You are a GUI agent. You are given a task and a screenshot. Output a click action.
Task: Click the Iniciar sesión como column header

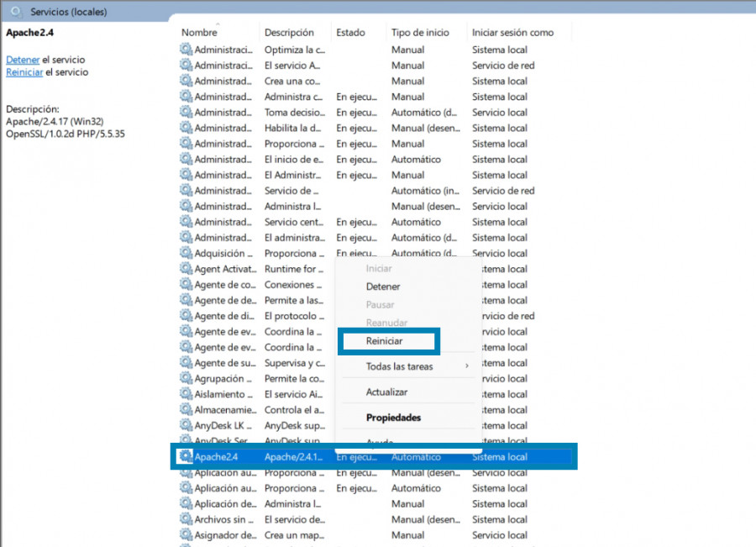point(512,33)
